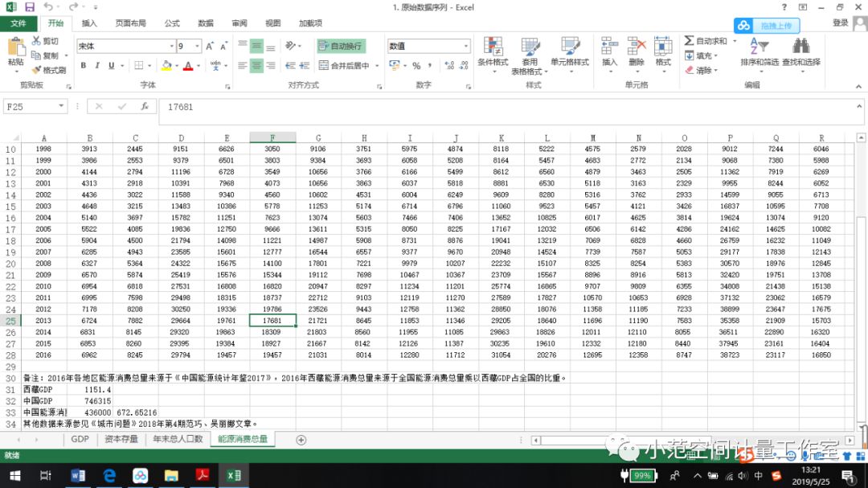868x488 pixels.
Task: Open the font name dropdown (宋体)
Action: coord(172,47)
